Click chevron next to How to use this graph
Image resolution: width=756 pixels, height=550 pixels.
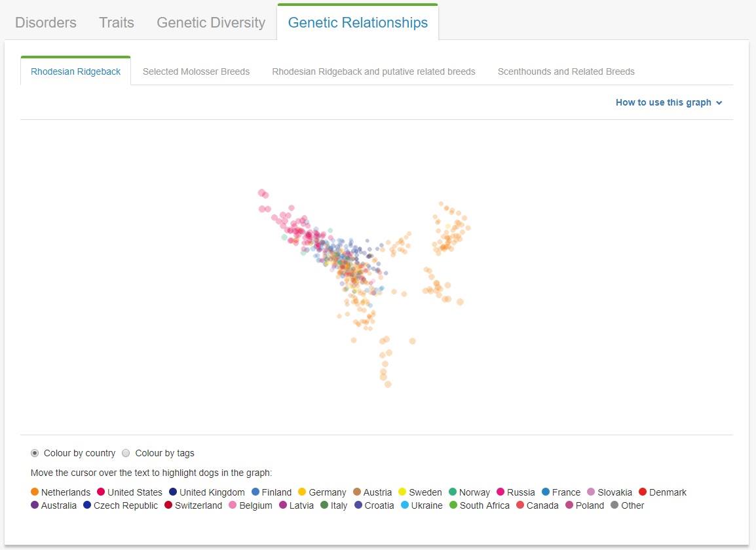[719, 103]
